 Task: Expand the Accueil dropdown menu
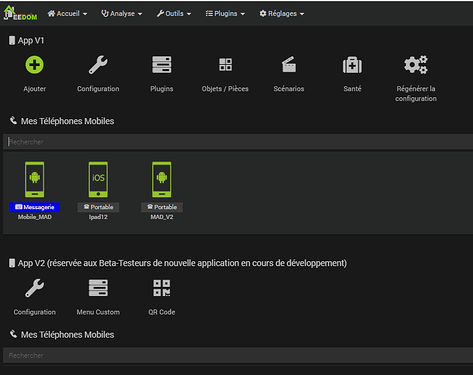(x=67, y=14)
